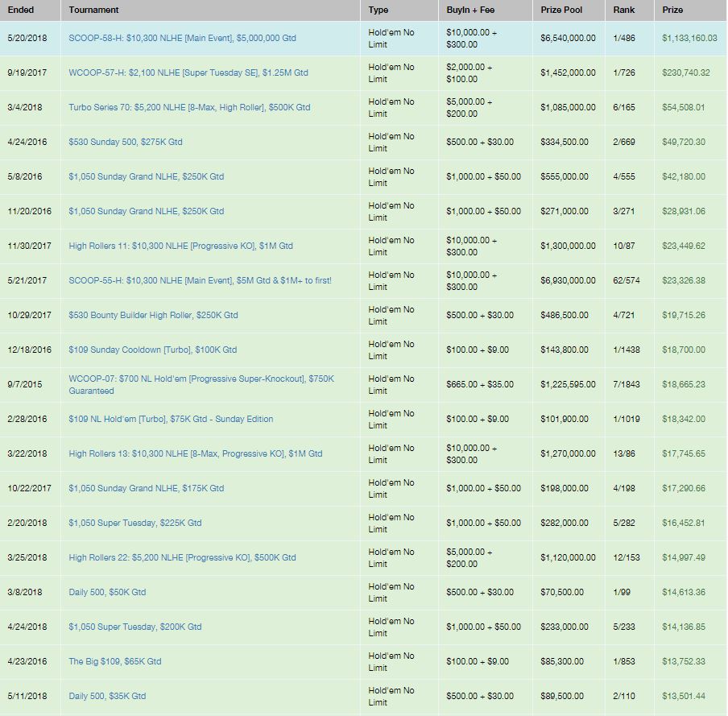Select the $1,133,160.03 prize cell
Viewport: 728px width, 716px height.
click(x=689, y=38)
